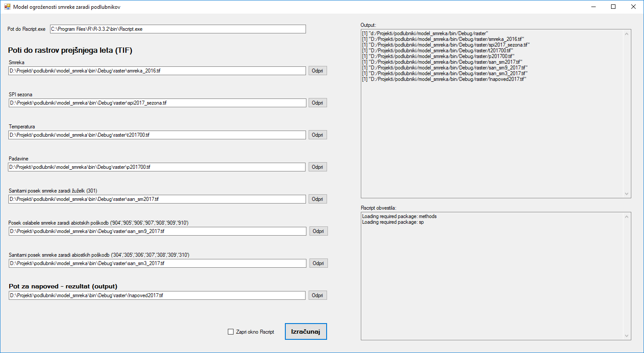Focus the Padavine path field
This screenshot has height=353, width=644.
(157, 167)
